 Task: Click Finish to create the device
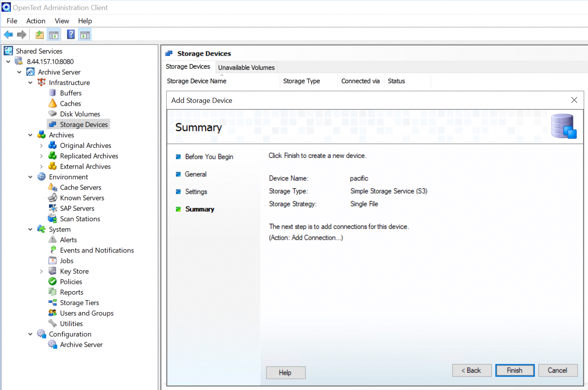(x=515, y=371)
